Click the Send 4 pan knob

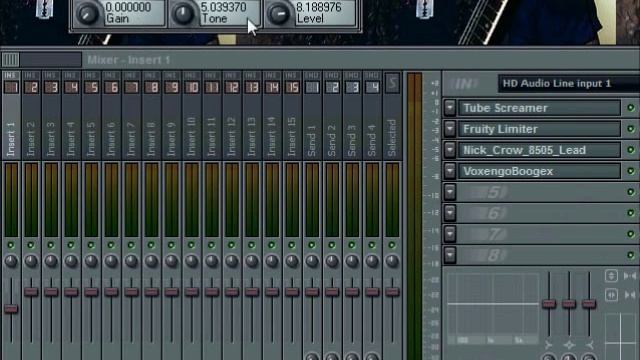click(372, 261)
